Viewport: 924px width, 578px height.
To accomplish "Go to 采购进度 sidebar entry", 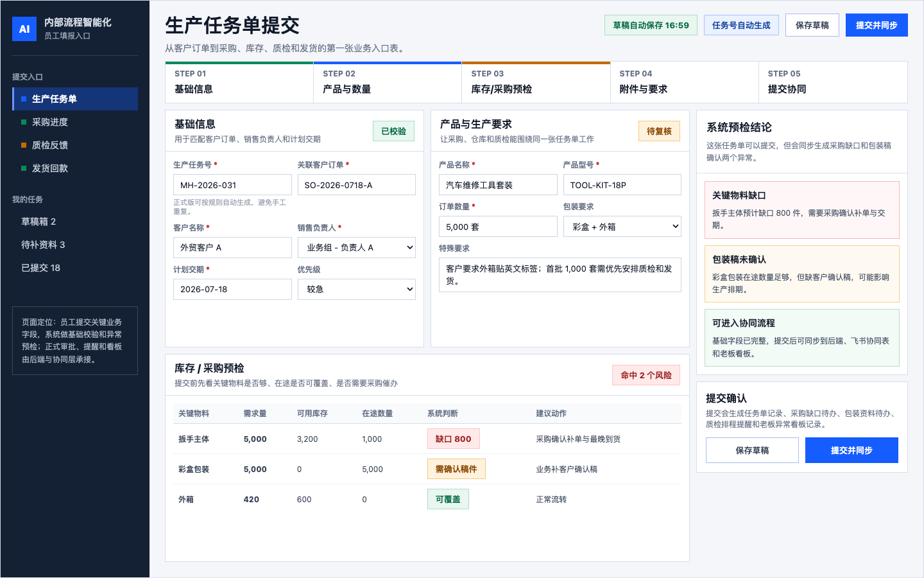I will click(75, 122).
